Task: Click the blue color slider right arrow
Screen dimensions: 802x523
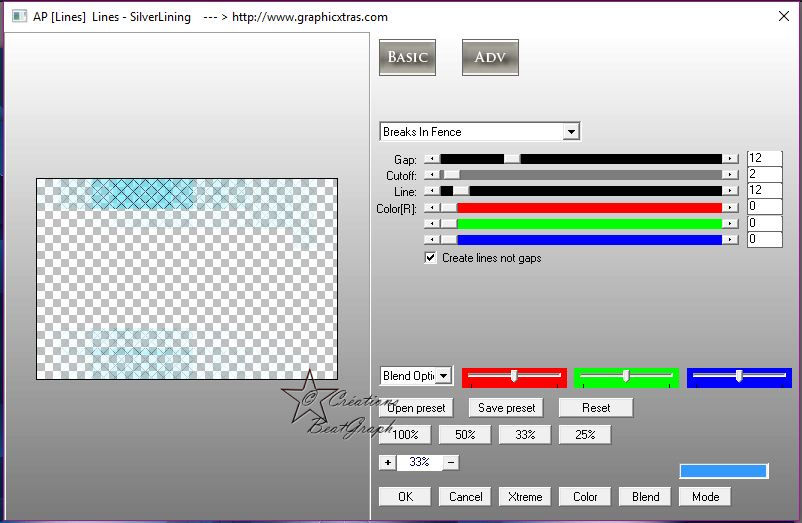Action: [730, 239]
